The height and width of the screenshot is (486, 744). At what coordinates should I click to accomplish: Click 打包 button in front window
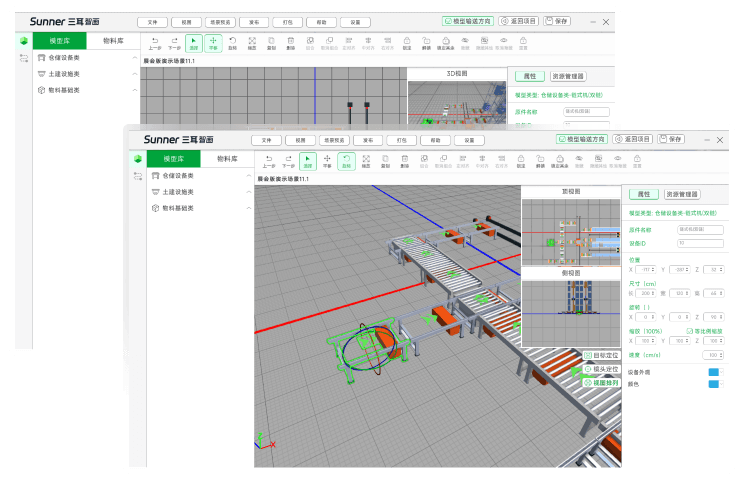pyautogui.click(x=402, y=140)
